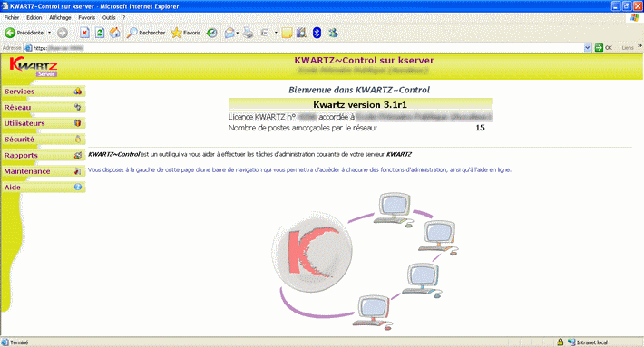Click the OK go button beside address bar
Viewport: 644px width, 347px height.
point(603,48)
